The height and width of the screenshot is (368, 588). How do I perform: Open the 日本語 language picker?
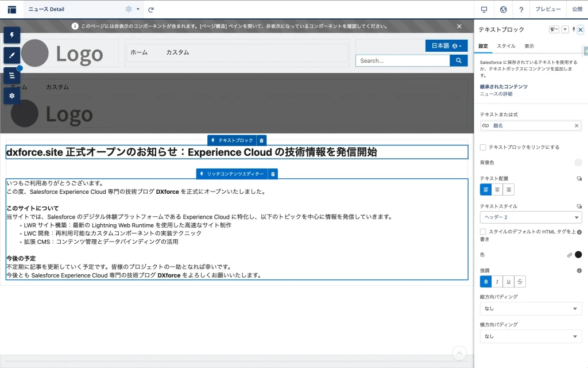pyautogui.click(x=446, y=46)
